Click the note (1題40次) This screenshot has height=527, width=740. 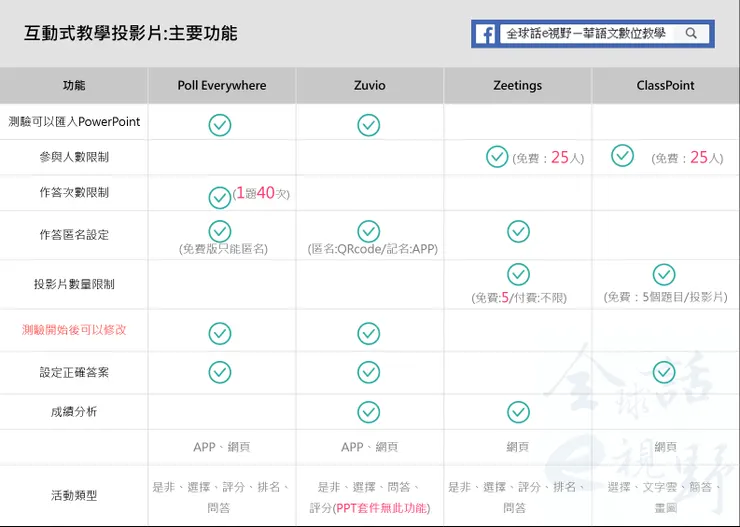click(261, 193)
